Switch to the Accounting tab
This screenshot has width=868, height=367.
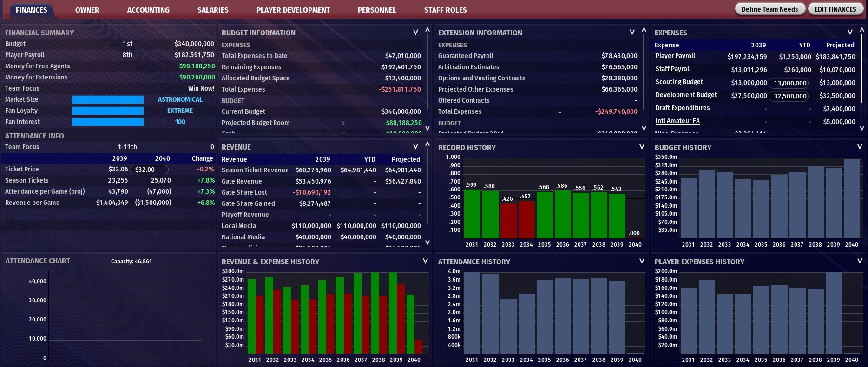[x=148, y=10]
